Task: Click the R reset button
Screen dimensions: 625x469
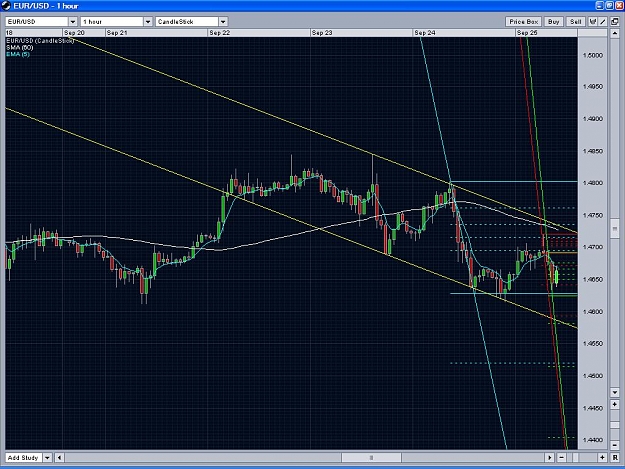Action: pyautogui.click(x=614, y=457)
